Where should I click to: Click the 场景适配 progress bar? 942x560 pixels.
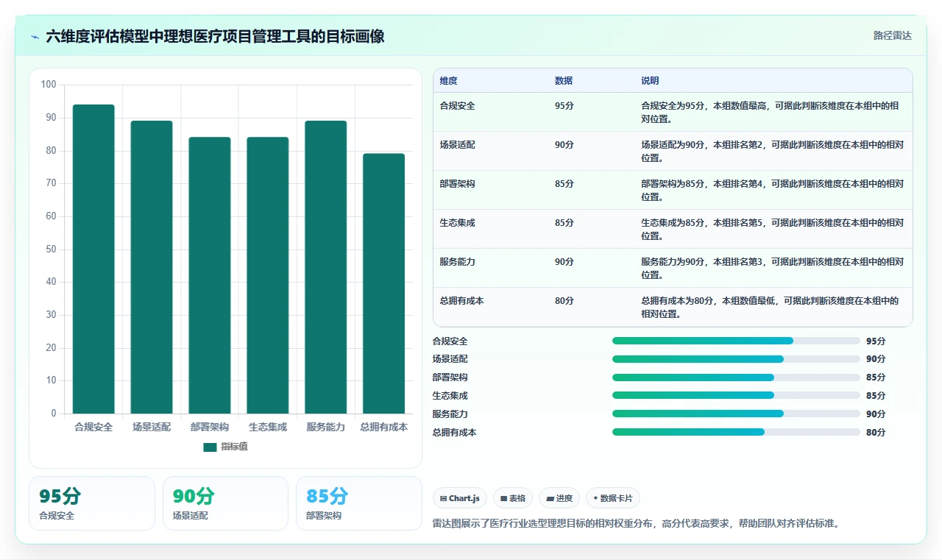click(736, 359)
